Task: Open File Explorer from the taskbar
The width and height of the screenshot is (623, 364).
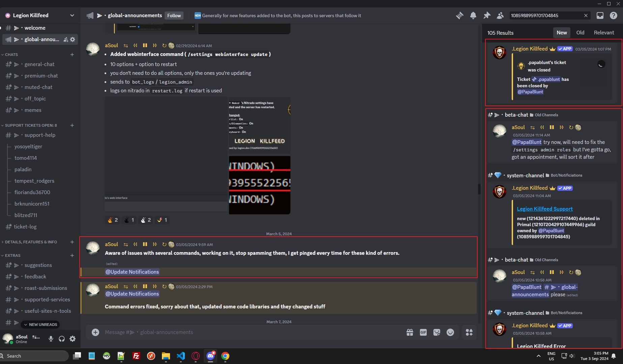Action: point(166,356)
